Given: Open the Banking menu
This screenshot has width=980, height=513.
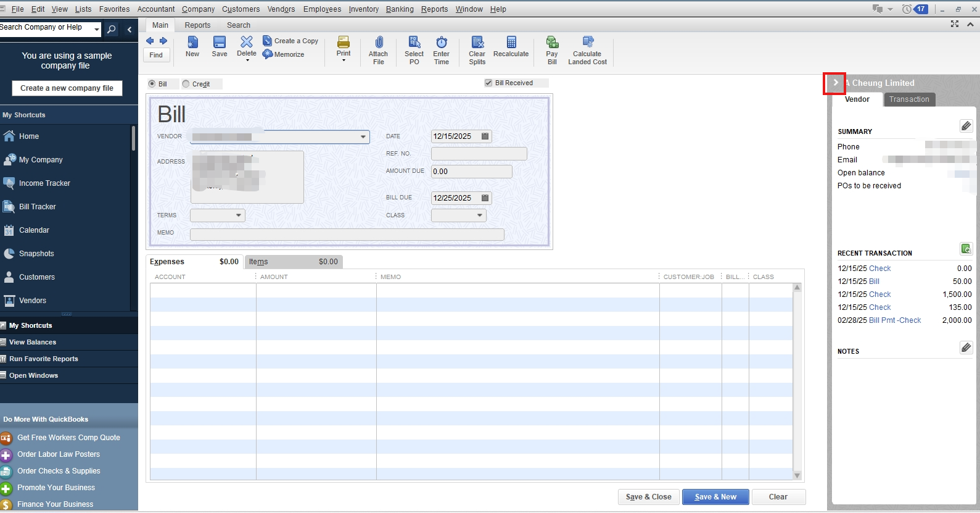Looking at the screenshot, I should click(x=400, y=9).
